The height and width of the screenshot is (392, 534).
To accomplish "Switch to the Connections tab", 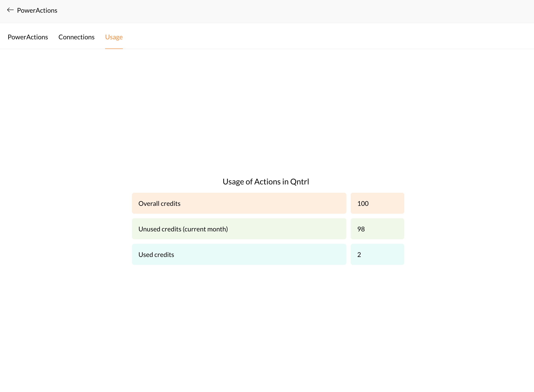I will click(x=76, y=37).
